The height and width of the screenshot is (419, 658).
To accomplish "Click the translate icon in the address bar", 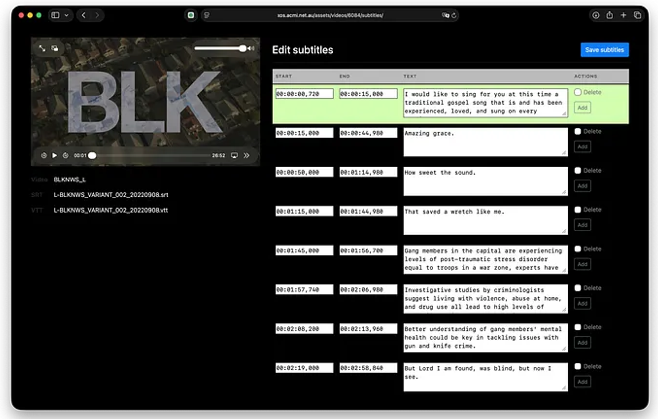I will click(x=445, y=15).
